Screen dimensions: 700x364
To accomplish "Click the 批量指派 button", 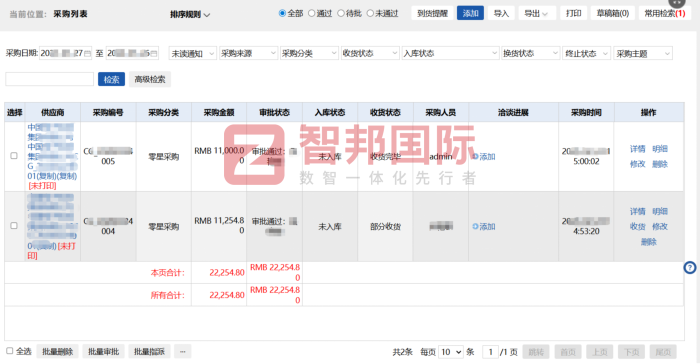I will (x=150, y=351).
